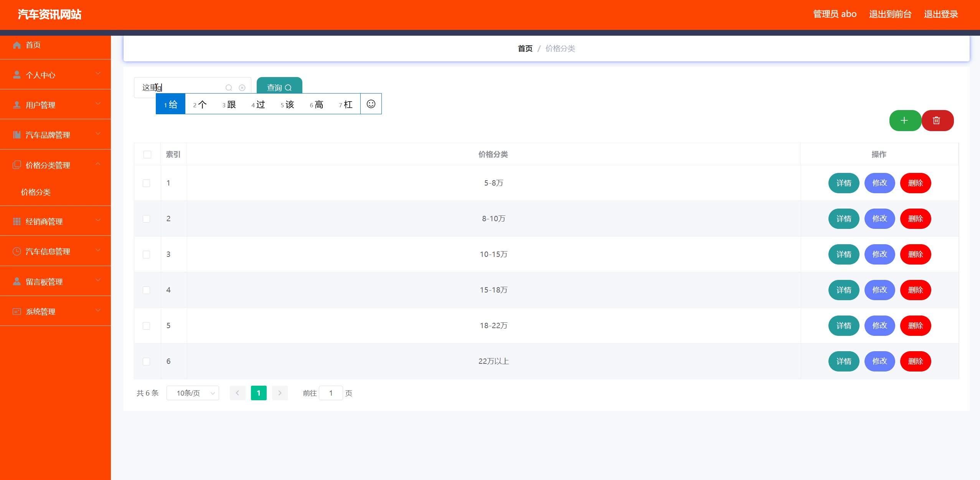This screenshot has height=480, width=980.
Task: Check the row for 5-8万
Action: pos(147,183)
